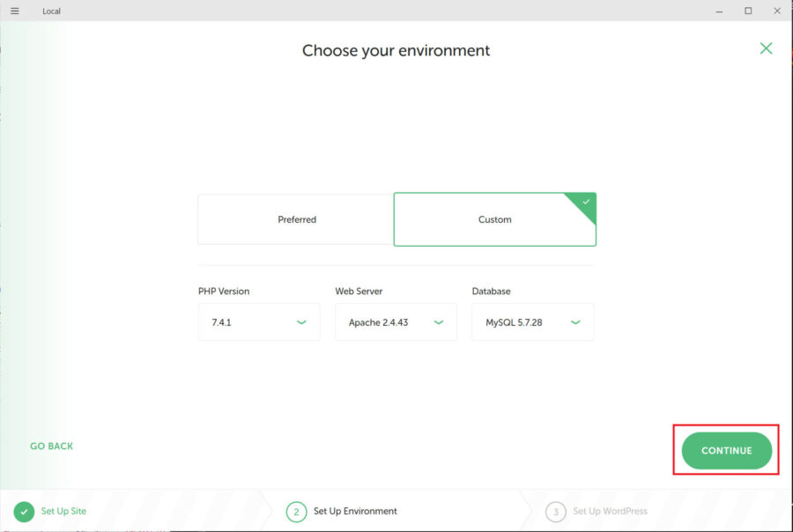Open the Web Server Apache 2.4.43 dropdown
The height and width of the screenshot is (532, 793).
click(x=396, y=322)
